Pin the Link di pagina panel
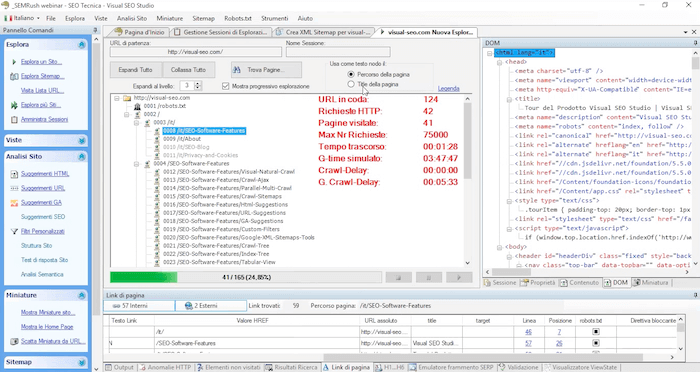700x372 pixels. click(x=696, y=295)
